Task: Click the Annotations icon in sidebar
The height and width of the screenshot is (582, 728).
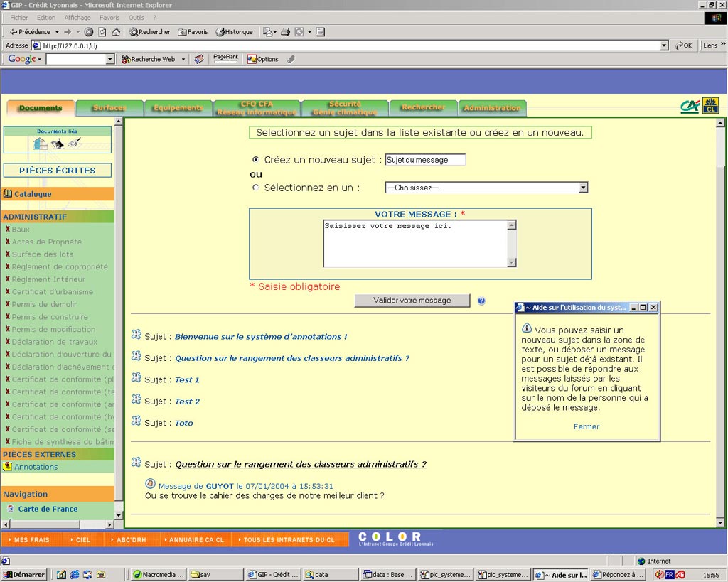Action: [x=7, y=466]
